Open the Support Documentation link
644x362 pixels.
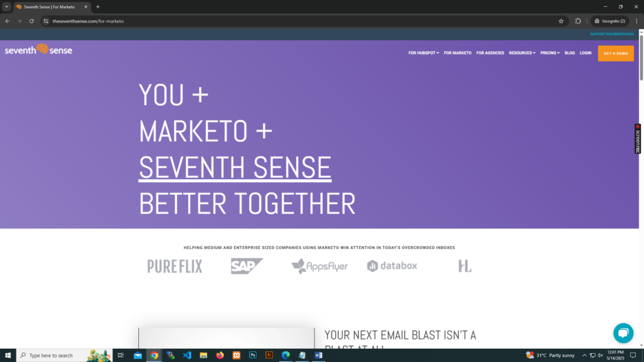coord(612,34)
